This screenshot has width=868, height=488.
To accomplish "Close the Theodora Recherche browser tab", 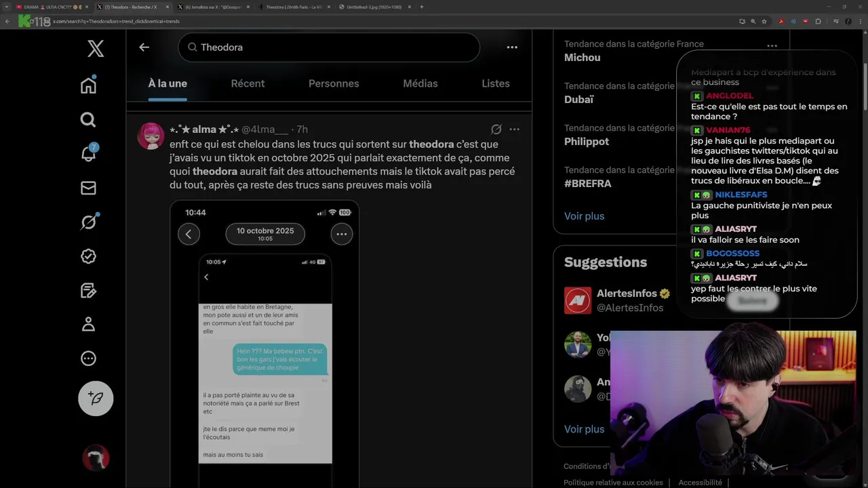I will tap(167, 7).
